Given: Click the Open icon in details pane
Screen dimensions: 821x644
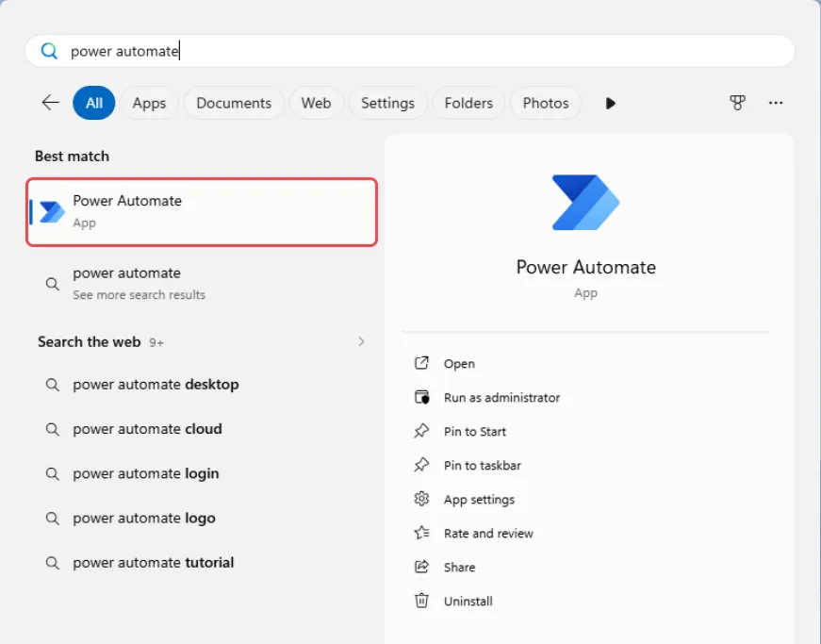Looking at the screenshot, I should 421,363.
